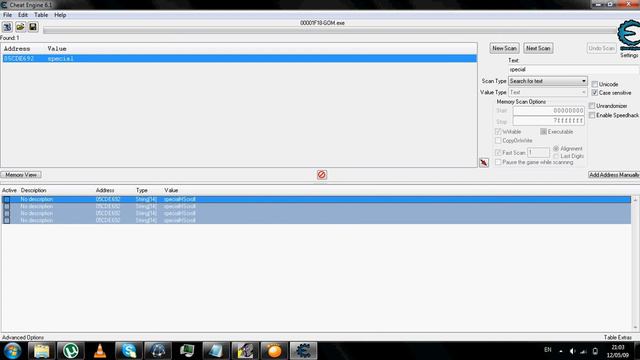Open Advanced Options
640x360 pixels.
(x=23, y=338)
